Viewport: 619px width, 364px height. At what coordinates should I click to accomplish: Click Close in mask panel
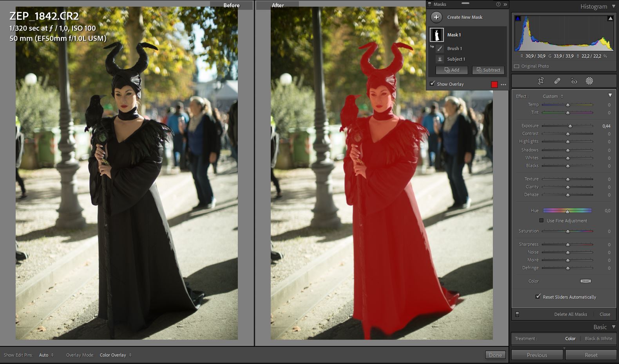click(605, 314)
